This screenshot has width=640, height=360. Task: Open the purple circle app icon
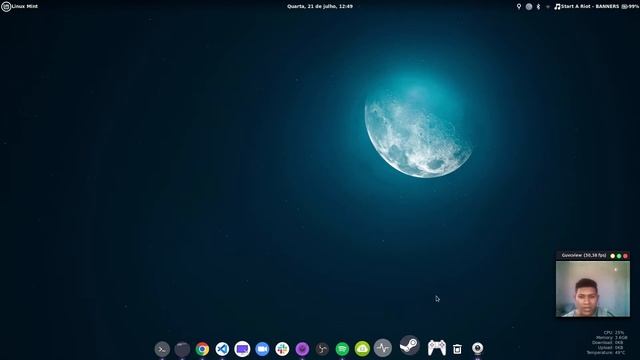pos(302,349)
